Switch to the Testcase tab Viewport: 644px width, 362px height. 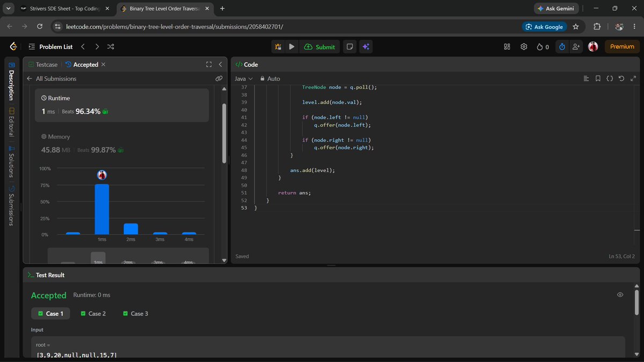point(43,64)
